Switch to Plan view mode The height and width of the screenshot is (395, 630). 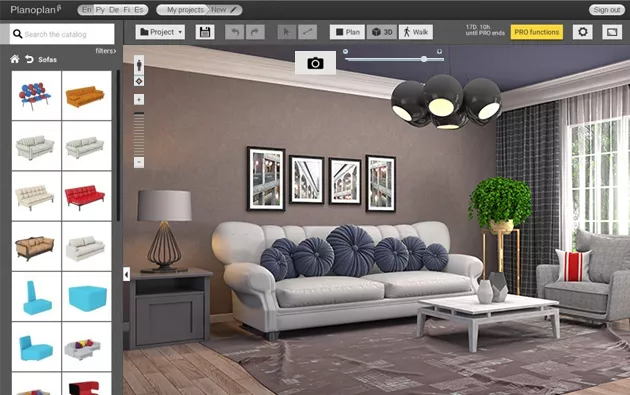tap(348, 32)
